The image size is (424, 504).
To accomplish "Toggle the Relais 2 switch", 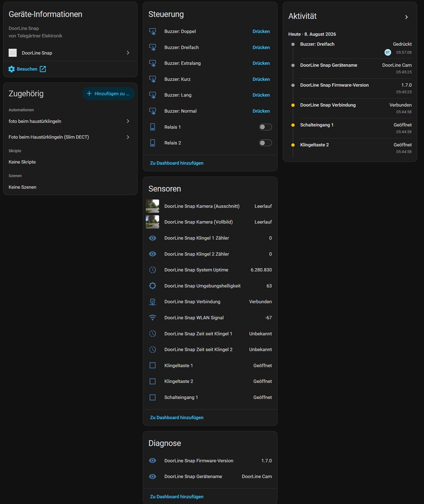I will [265, 143].
